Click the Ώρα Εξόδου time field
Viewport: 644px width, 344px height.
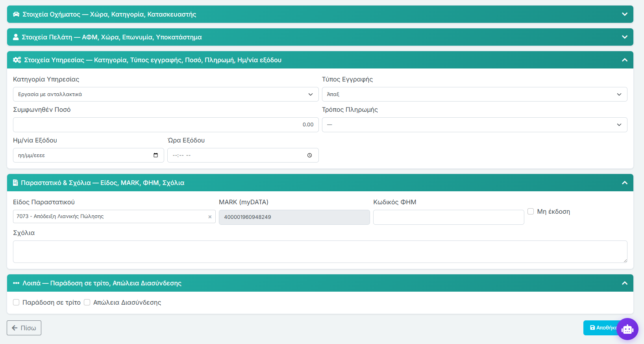[243, 155]
